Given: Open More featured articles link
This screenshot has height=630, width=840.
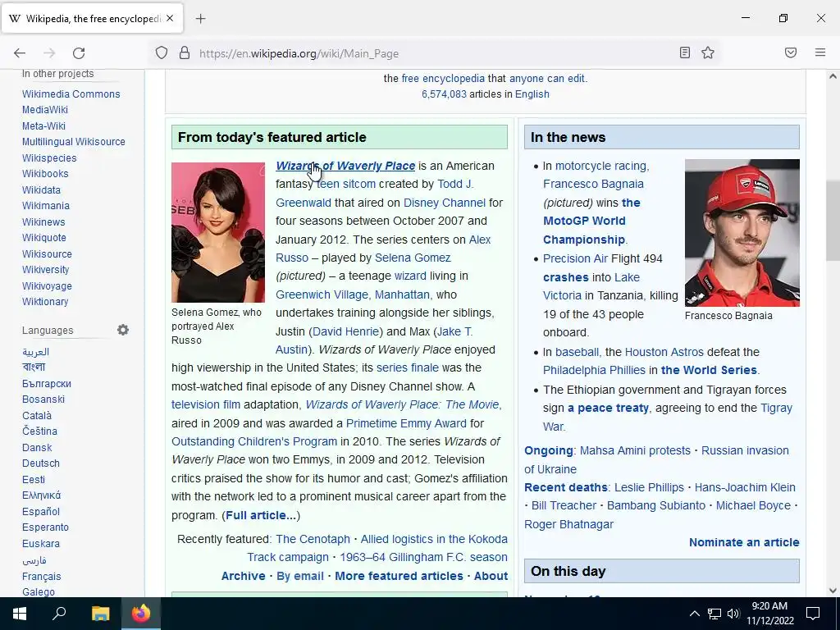Looking at the screenshot, I should (399, 576).
